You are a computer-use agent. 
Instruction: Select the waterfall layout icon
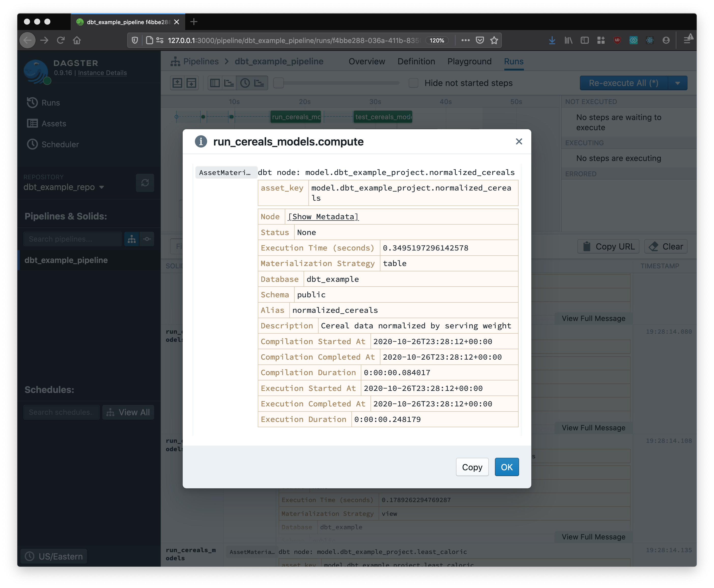click(229, 83)
